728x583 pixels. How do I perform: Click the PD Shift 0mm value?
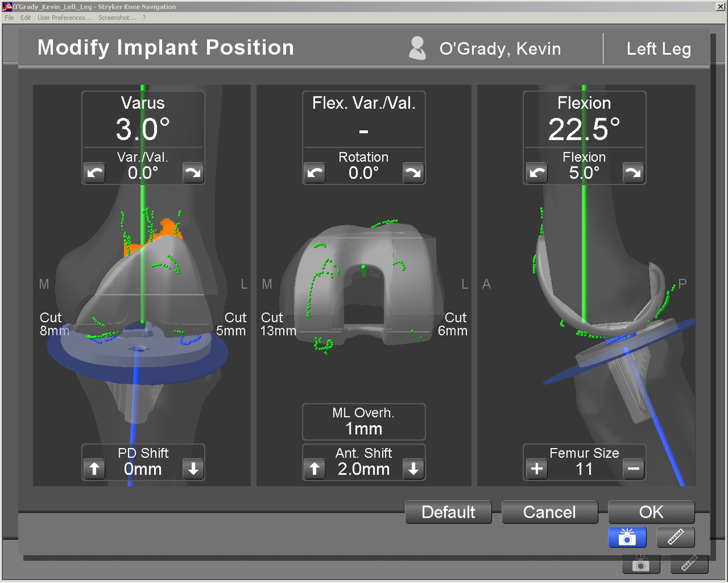tap(143, 469)
